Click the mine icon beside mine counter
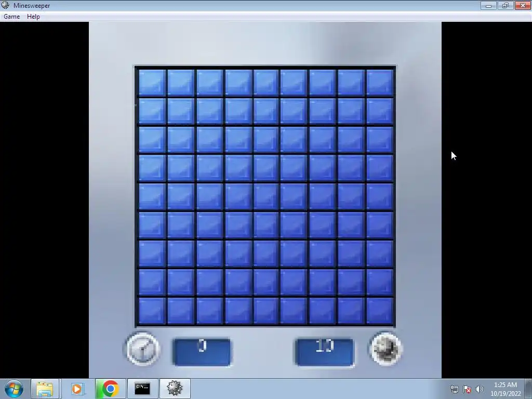532x399 pixels. (385, 349)
